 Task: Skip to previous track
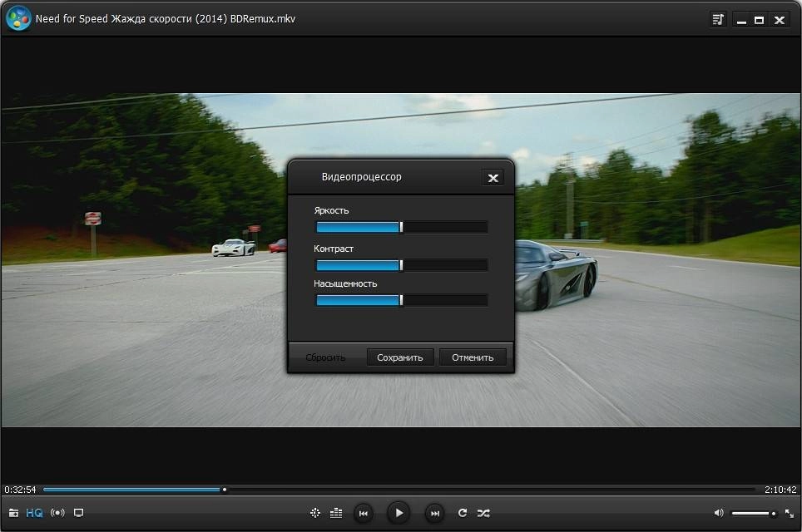click(x=364, y=513)
